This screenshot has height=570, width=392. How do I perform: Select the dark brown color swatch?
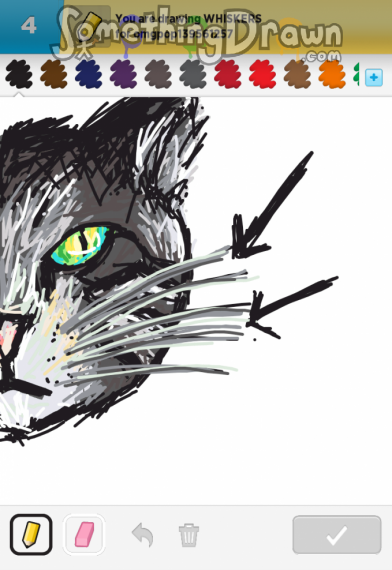pyautogui.click(x=54, y=74)
